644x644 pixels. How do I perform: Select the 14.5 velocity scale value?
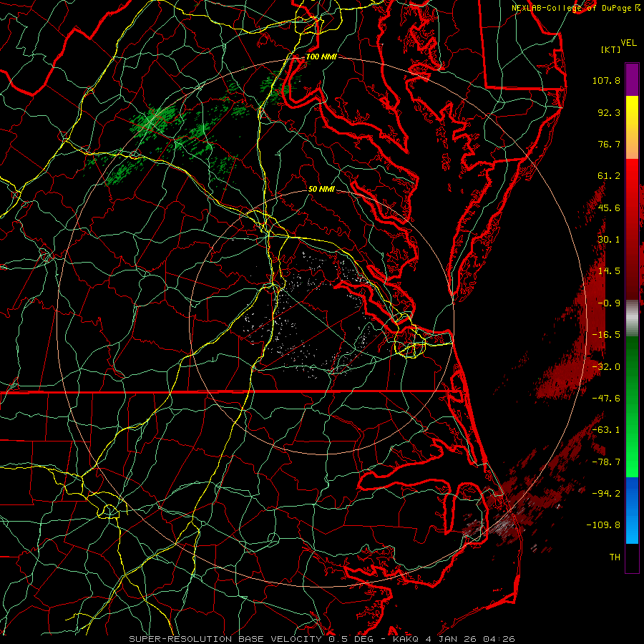(609, 271)
